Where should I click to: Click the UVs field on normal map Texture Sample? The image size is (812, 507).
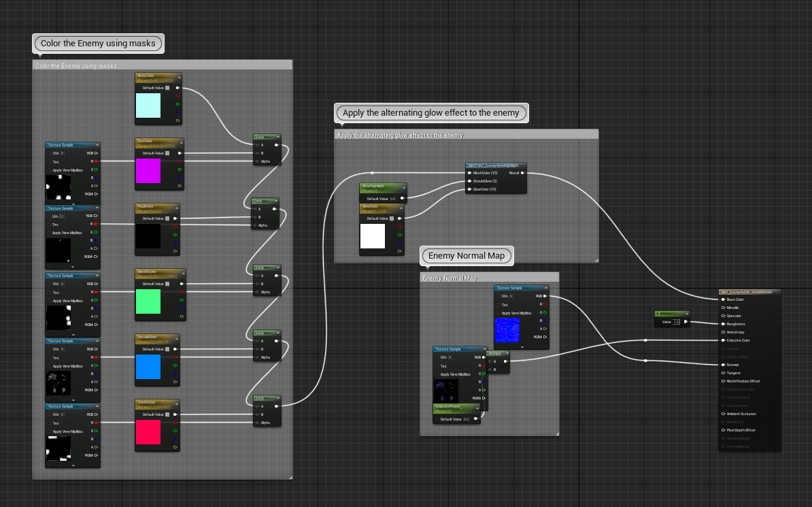pyautogui.click(x=511, y=296)
